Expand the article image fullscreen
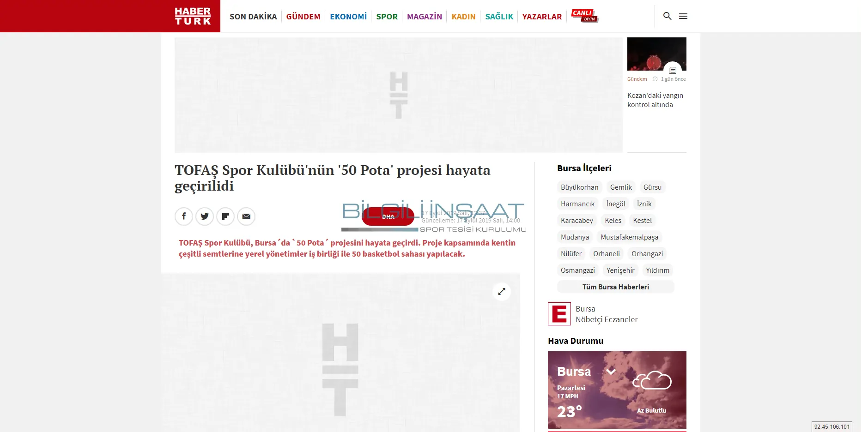 [502, 291]
